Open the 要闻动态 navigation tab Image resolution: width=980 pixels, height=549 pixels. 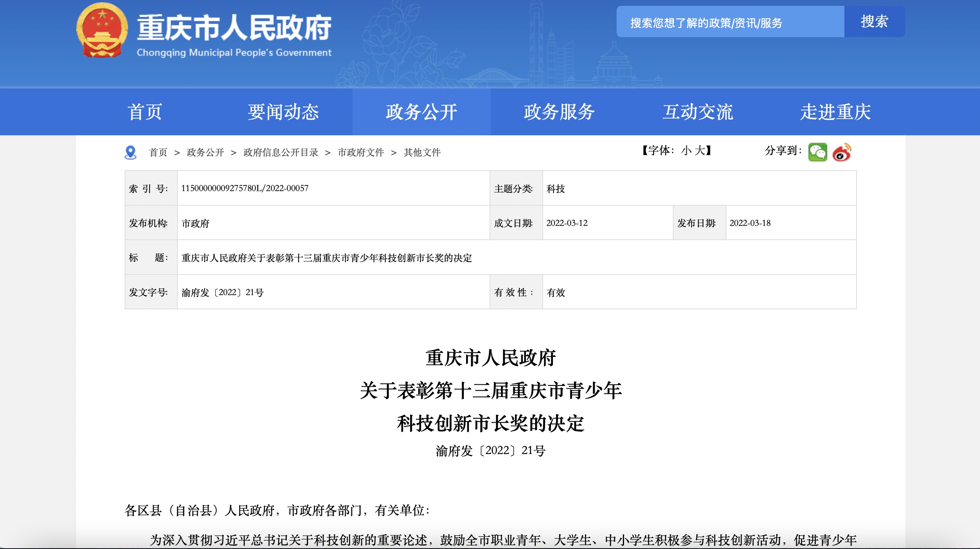(x=283, y=112)
